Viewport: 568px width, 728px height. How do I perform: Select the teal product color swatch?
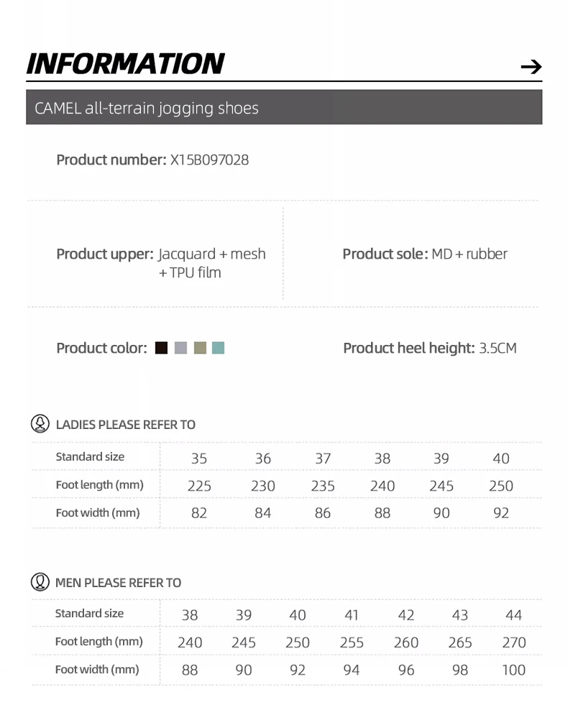[219, 348]
